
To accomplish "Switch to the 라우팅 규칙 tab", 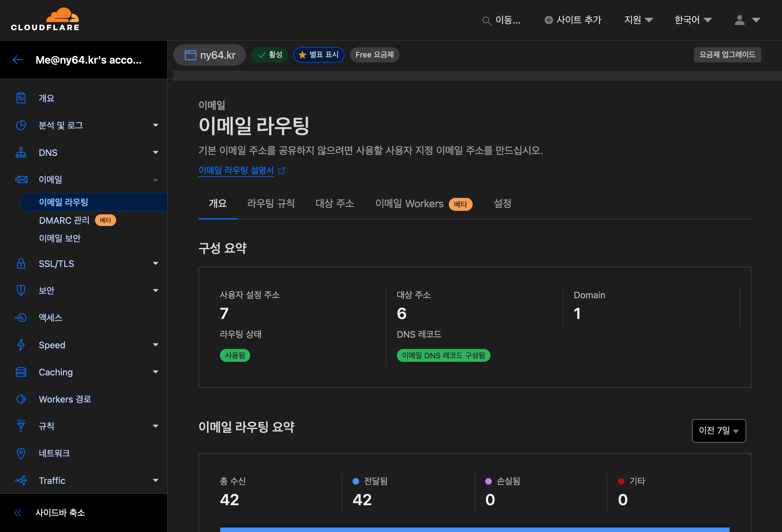I will point(271,203).
